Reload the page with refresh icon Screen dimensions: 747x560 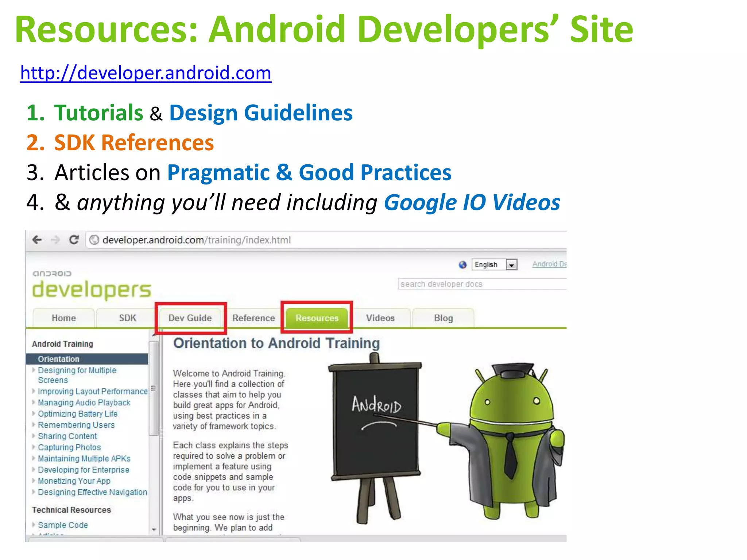click(x=74, y=240)
